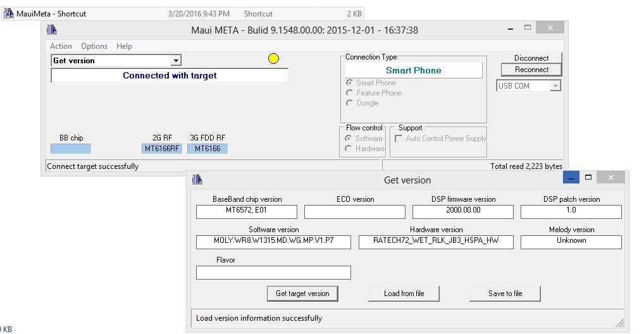This screenshot has height=334, width=644.
Task: Open the Options menu
Action: click(x=94, y=46)
